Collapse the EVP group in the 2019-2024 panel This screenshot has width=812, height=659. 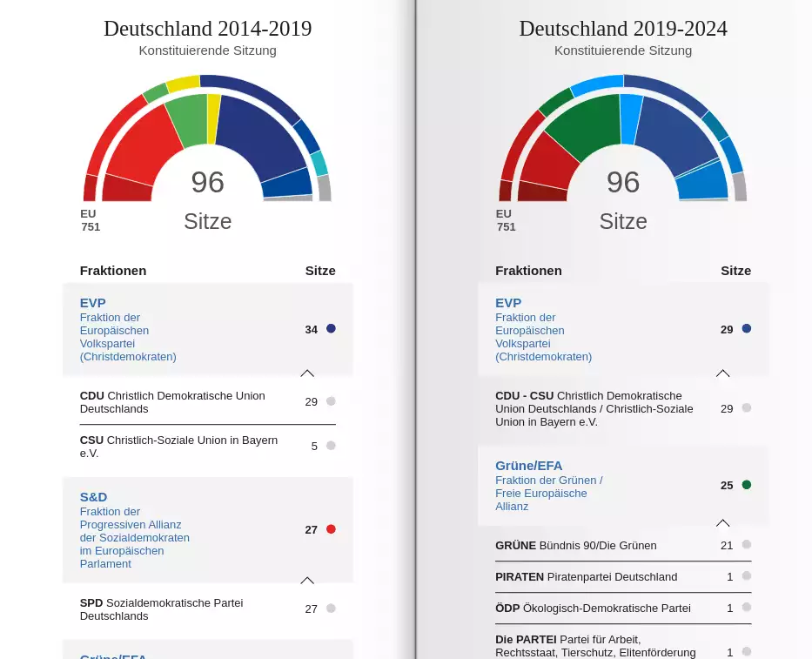tap(722, 373)
